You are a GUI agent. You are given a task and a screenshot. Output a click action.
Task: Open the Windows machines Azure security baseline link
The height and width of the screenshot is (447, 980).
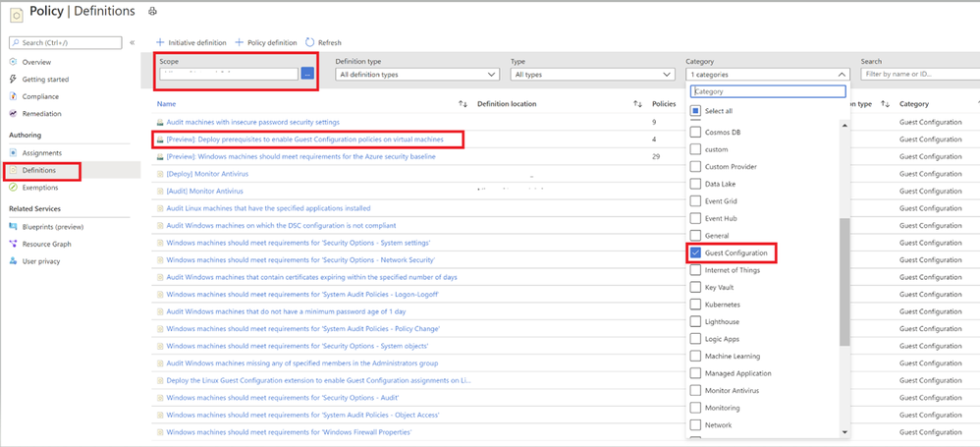[x=300, y=156]
